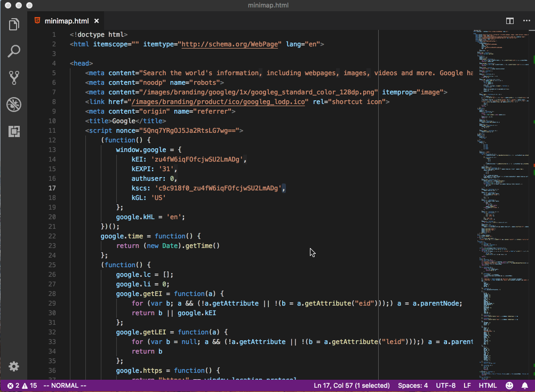Click google.kHL = 'en' line
Viewport: 535px width, 392px height.
(150, 217)
